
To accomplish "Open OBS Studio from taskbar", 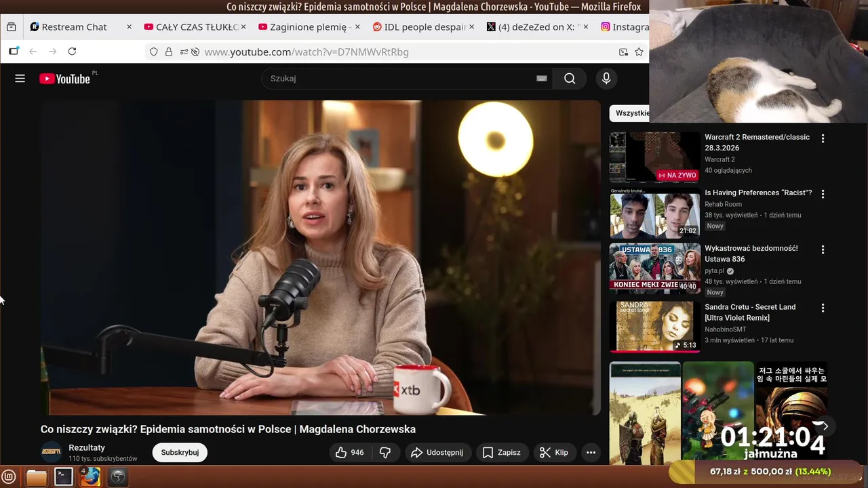I will point(118,477).
